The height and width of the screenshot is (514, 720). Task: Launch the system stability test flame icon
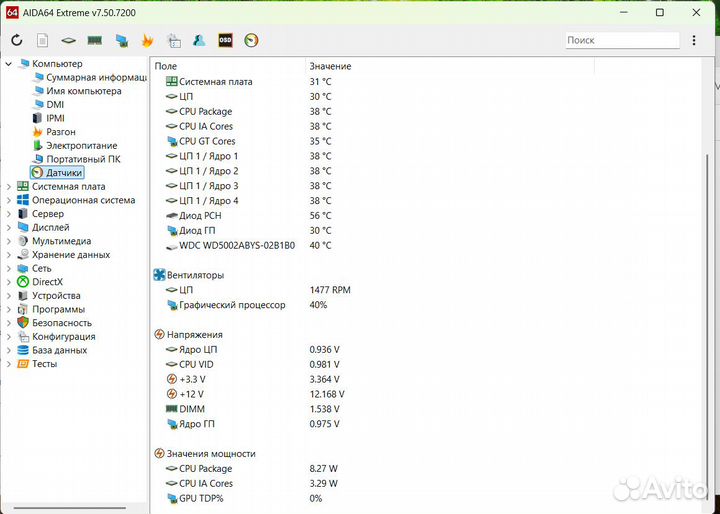(x=147, y=40)
